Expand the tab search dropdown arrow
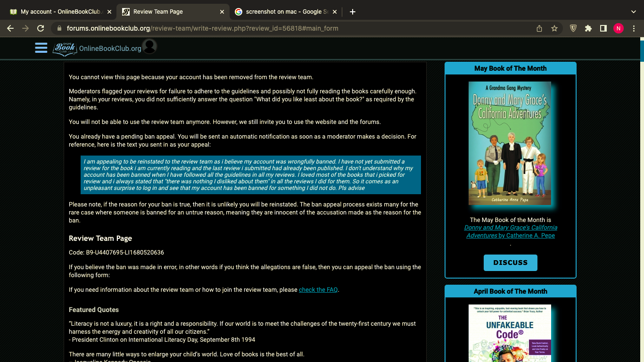The width and height of the screenshot is (644, 362). [x=633, y=12]
